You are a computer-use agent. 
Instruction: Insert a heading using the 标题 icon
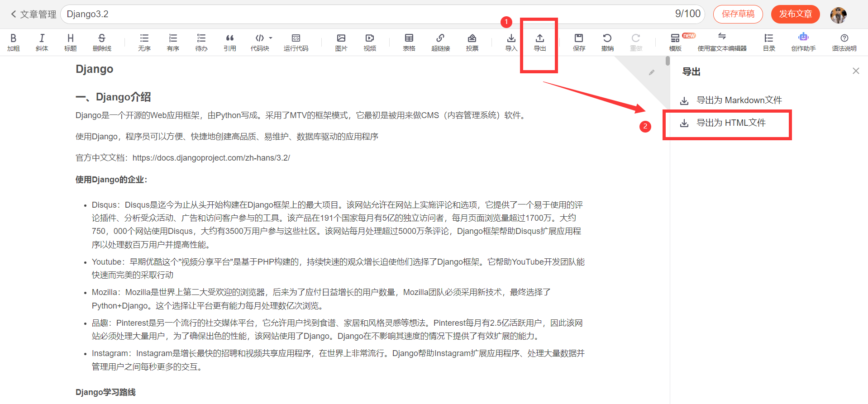point(71,42)
